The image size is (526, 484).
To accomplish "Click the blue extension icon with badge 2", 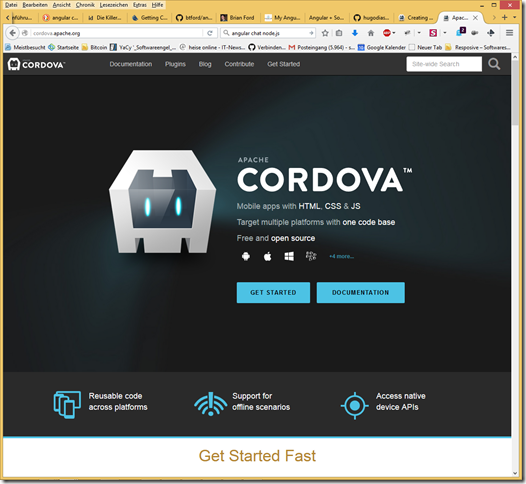I will 460,32.
